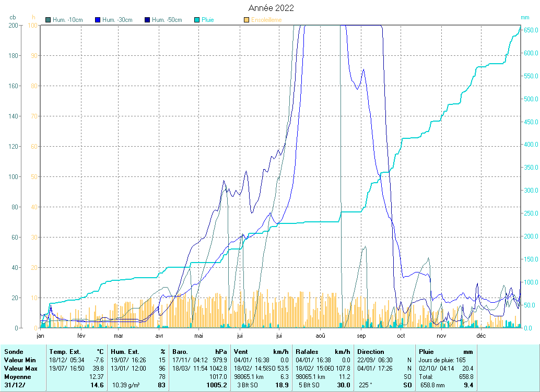The width and height of the screenshot is (540, 392).
Task: Click the 'Temp. Ext.' column header
Action: click(x=65, y=352)
